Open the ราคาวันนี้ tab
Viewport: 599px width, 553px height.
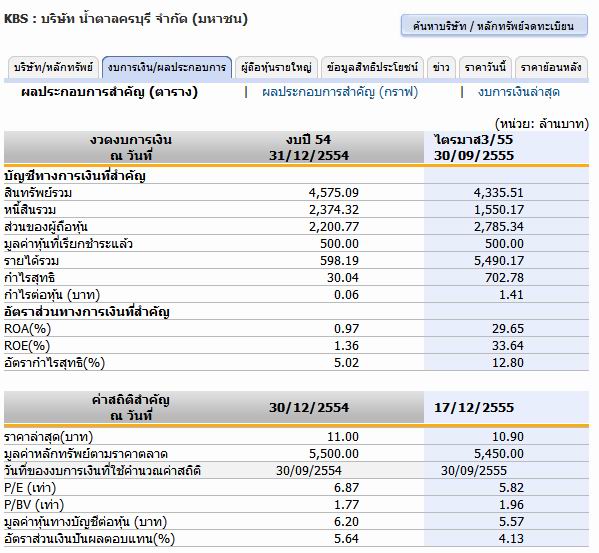coord(485,68)
